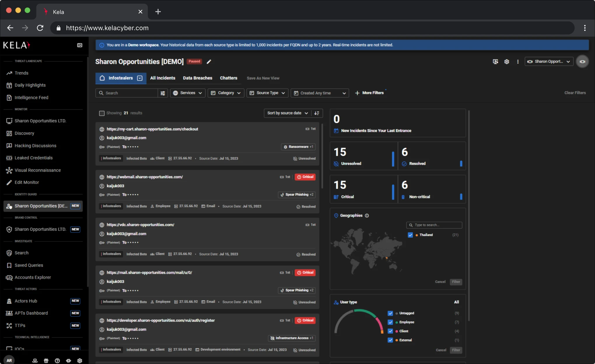Screen dimensions: 595x364
Task: Apply the Geographies Filter button
Action: pos(456,282)
